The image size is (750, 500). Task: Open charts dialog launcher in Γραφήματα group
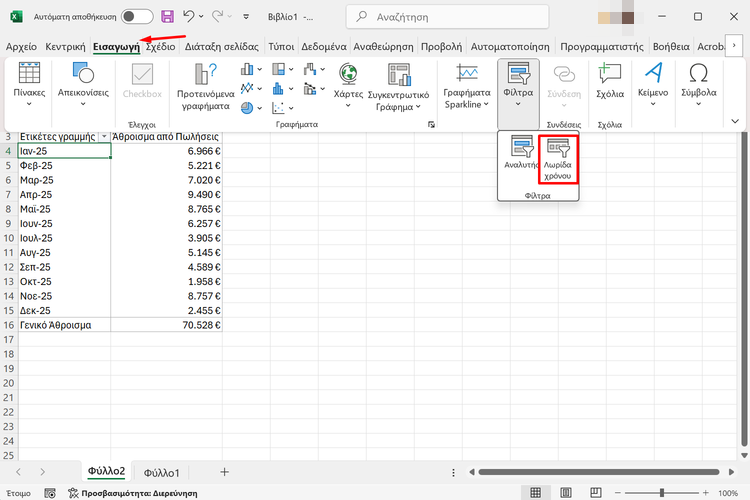[x=431, y=124]
